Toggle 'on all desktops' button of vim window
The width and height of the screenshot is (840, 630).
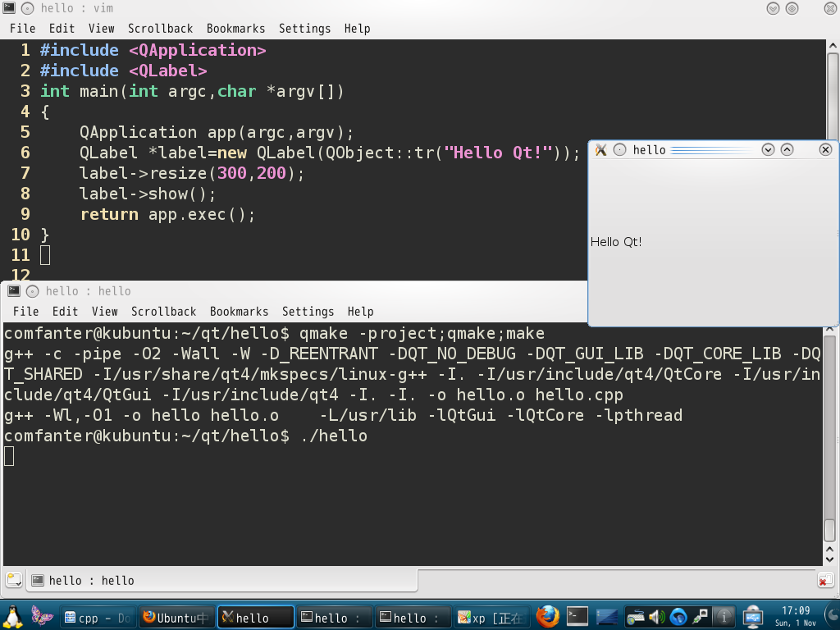pyautogui.click(x=27, y=8)
